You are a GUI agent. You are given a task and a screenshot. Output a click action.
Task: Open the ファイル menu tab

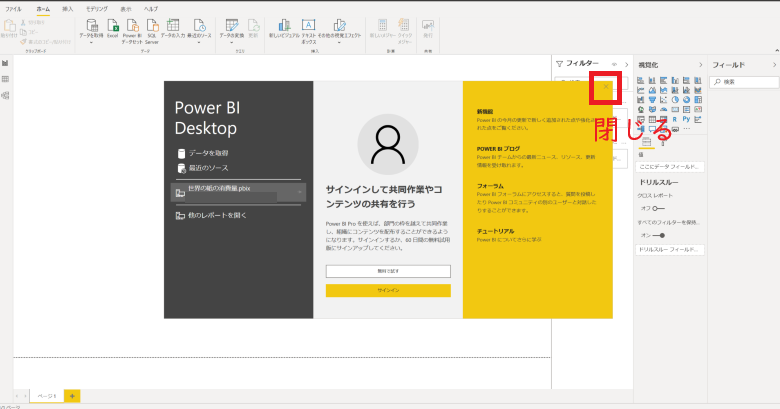[13, 9]
